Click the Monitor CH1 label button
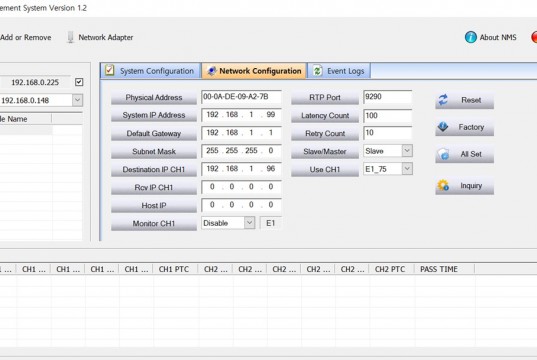Screen dimensions: 537x360 [x=154, y=223]
